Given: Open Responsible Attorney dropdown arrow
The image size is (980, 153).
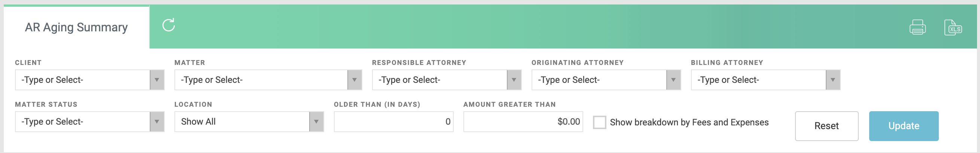Looking at the screenshot, I should click(514, 80).
